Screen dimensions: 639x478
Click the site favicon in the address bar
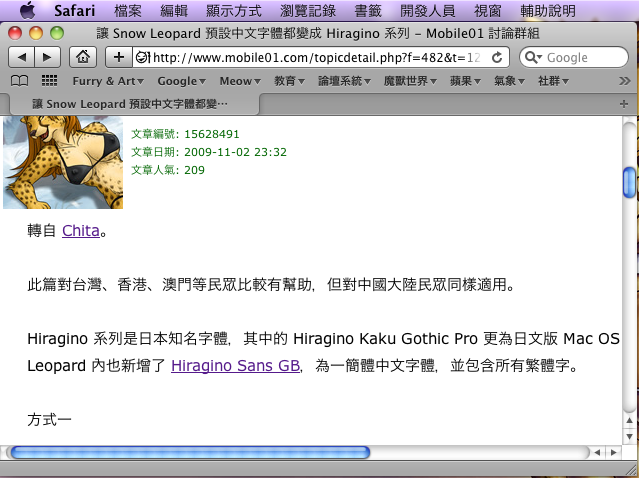143,57
